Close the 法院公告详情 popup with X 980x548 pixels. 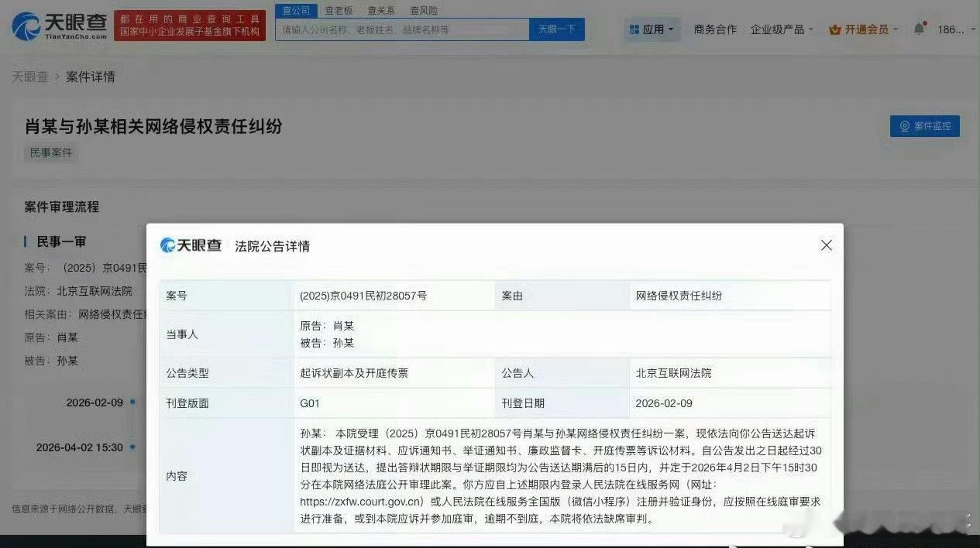(826, 245)
